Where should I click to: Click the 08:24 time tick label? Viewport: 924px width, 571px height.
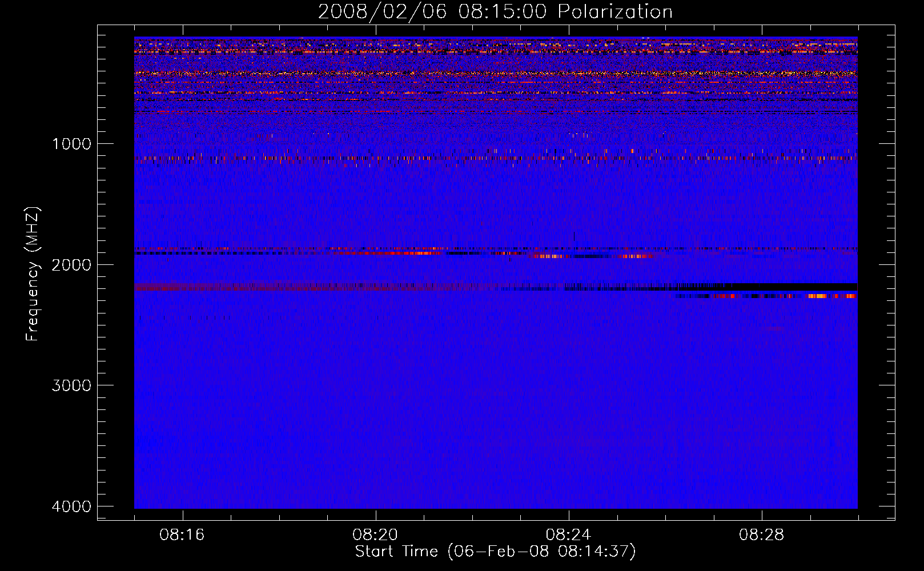[x=568, y=535]
